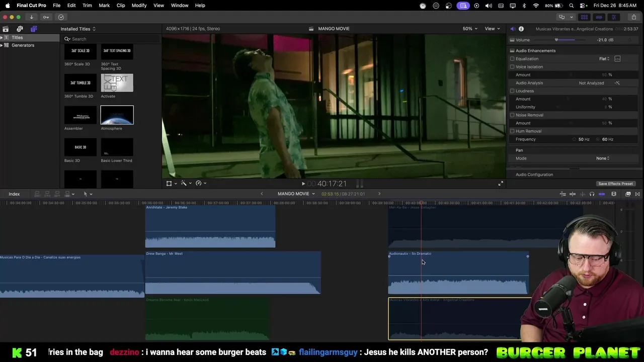Image resolution: width=644 pixels, height=362 pixels.
Task: Go forward in timeline history arrow
Action: point(379,194)
